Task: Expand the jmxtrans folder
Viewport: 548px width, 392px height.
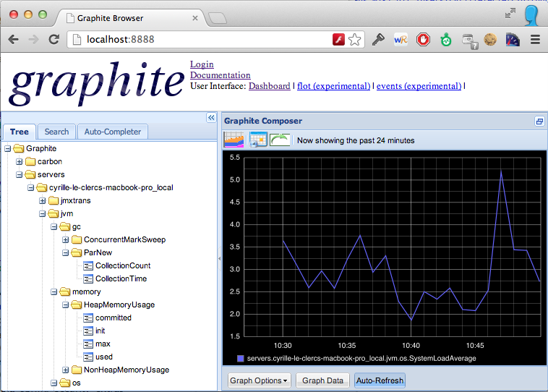Action: click(x=42, y=201)
